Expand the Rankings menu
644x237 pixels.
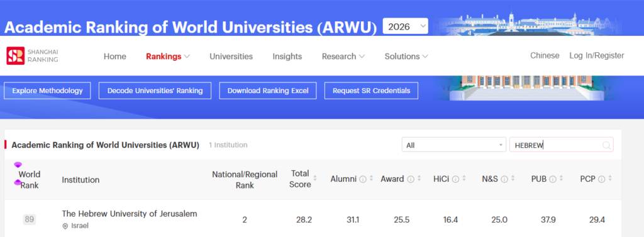pyautogui.click(x=168, y=57)
